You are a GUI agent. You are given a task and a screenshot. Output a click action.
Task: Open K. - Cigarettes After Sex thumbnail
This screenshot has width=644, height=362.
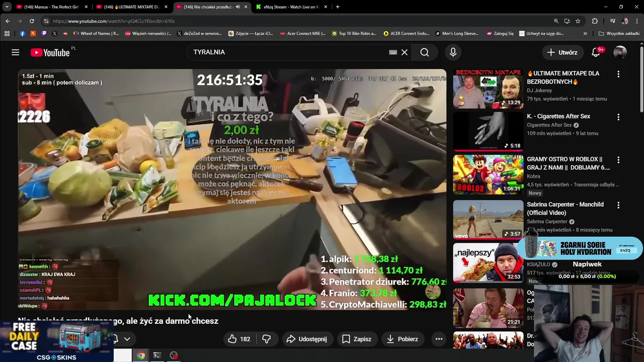click(488, 131)
